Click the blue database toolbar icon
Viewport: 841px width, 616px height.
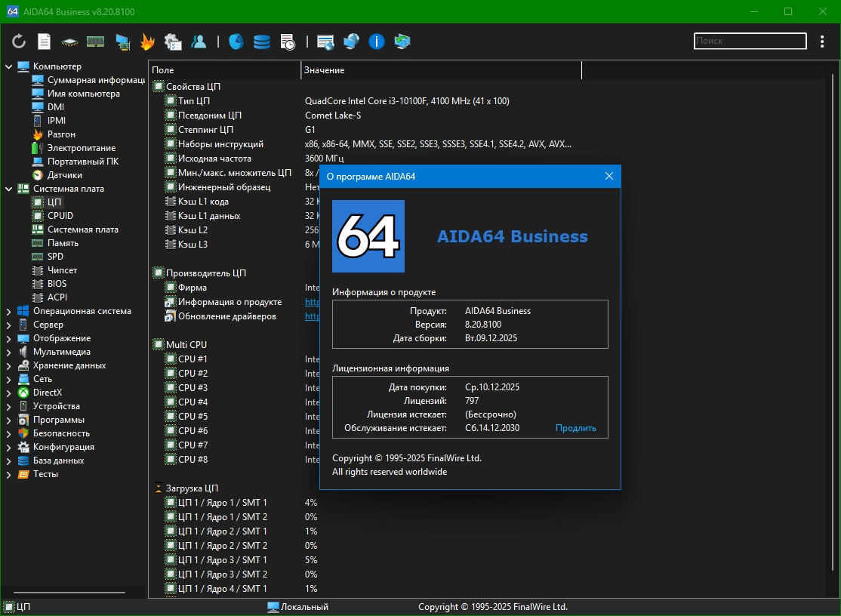(x=262, y=42)
